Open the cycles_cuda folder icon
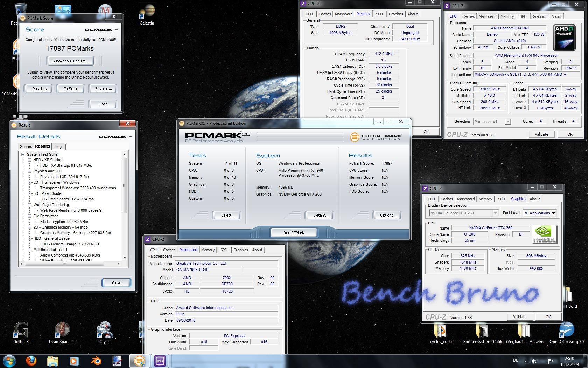588x368 pixels. coord(441,333)
